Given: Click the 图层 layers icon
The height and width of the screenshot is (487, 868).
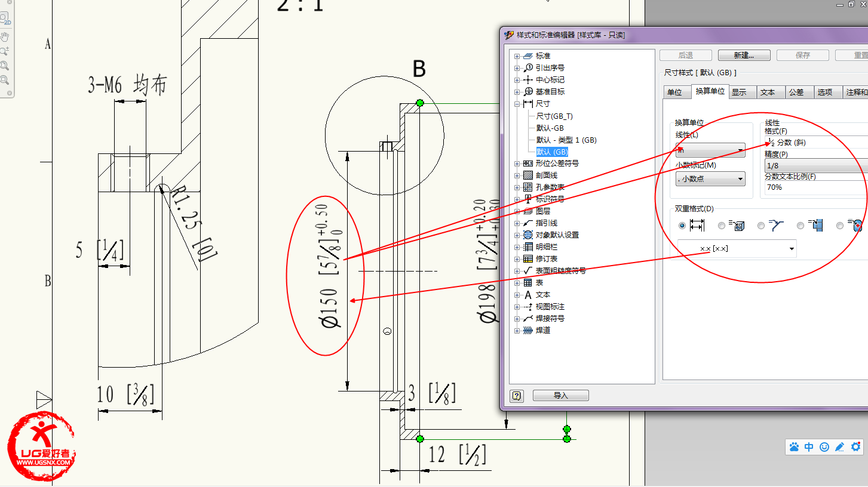Looking at the screenshot, I should point(528,211).
